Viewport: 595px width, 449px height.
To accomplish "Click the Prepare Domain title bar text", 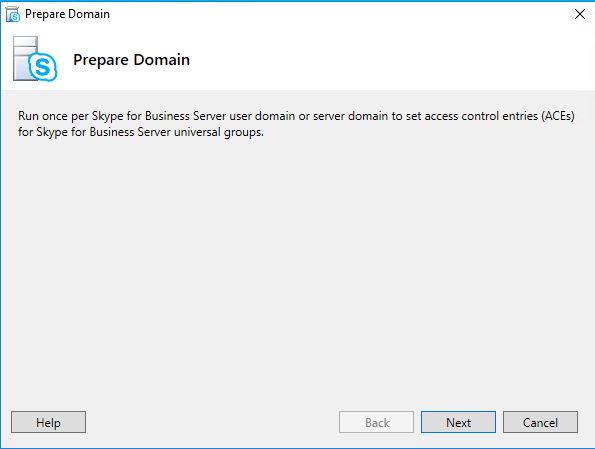I will (67, 14).
